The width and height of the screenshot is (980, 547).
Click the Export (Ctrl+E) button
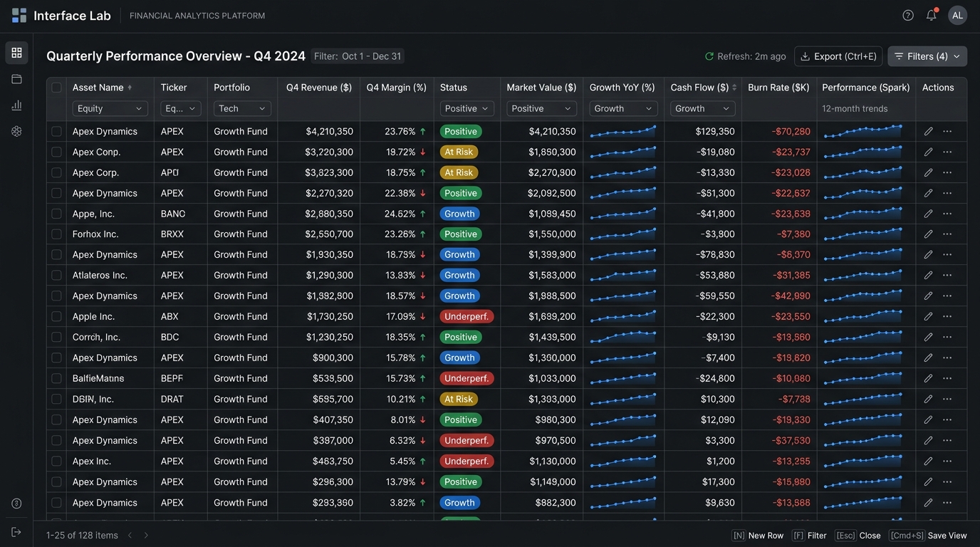[838, 56]
